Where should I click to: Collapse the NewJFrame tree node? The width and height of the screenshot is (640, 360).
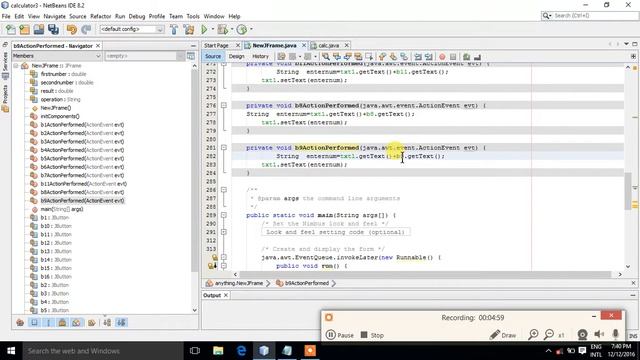point(16,66)
